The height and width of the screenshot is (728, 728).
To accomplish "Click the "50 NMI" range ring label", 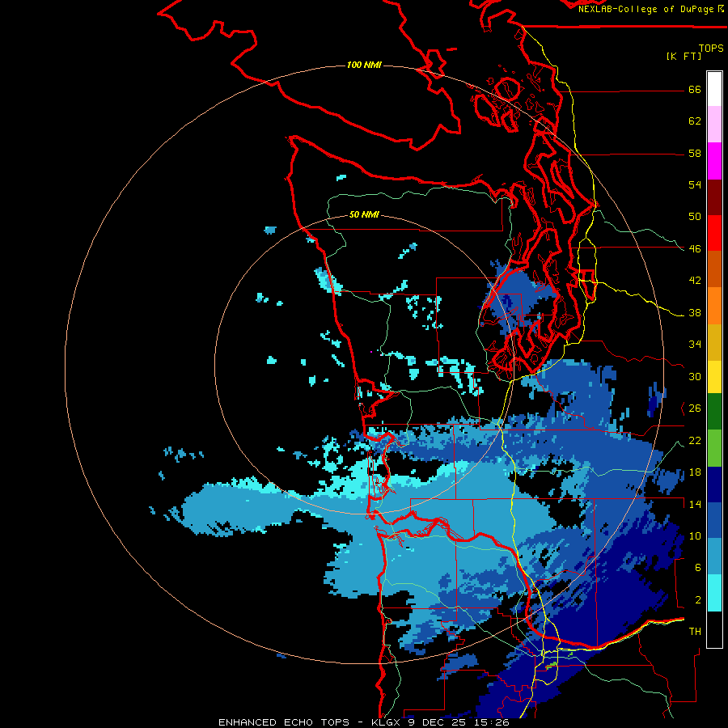I will (x=364, y=214).
